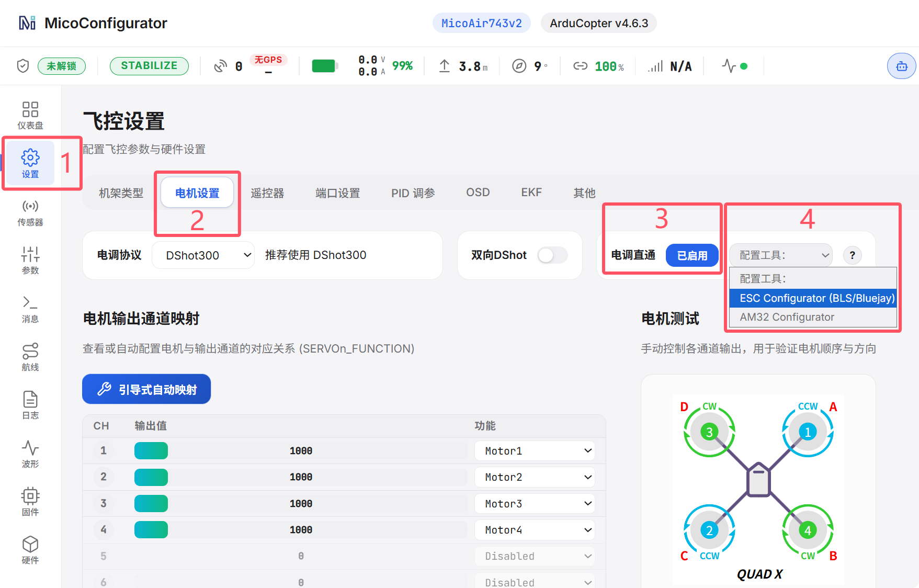Screen dimensions: 919x588
Task: Toggle the 双向DShot switch
Action: (x=552, y=255)
